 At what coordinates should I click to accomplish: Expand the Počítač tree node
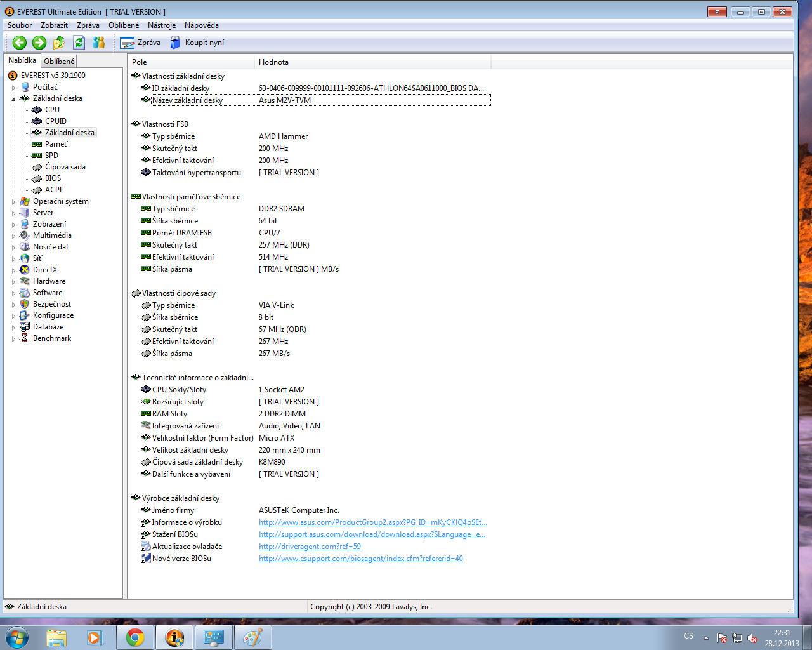(13, 88)
